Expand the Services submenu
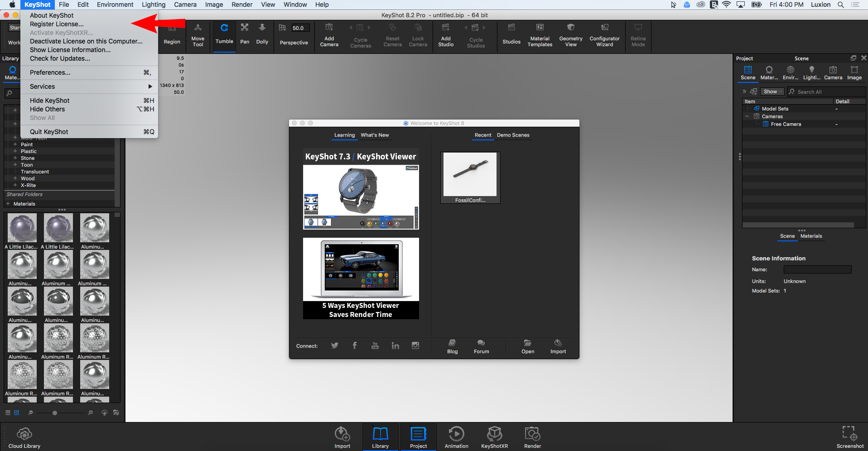This screenshot has width=868, height=451. point(89,86)
